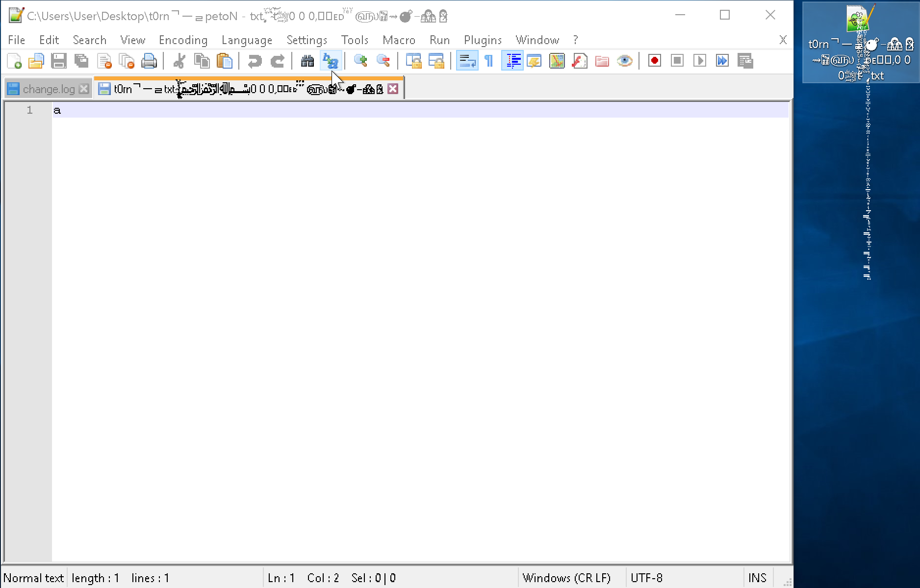Viewport: 920px width, 588px height.
Task: Paste from the clipboard
Action: [225, 61]
